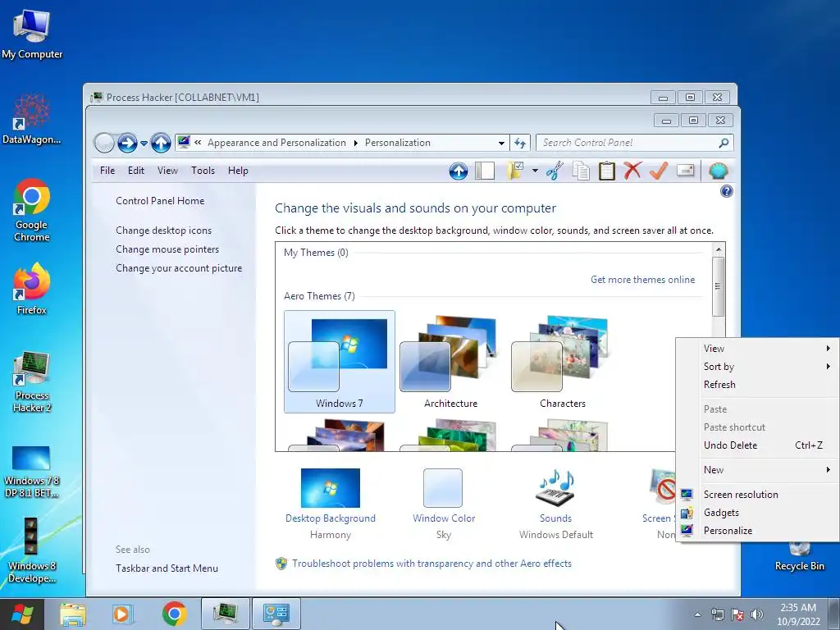Expand the double chevron at breadcrumb start
Viewport: 840px width, 630px height.
coord(198,143)
